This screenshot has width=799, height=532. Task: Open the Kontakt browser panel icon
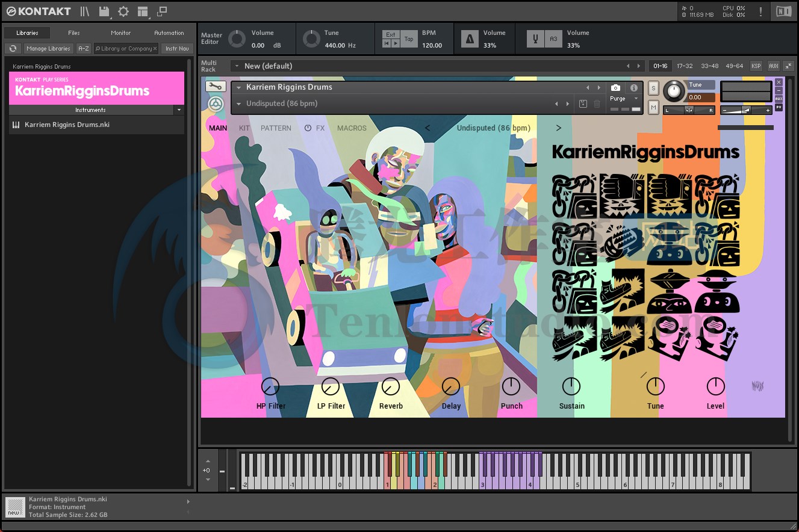(x=85, y=11)
